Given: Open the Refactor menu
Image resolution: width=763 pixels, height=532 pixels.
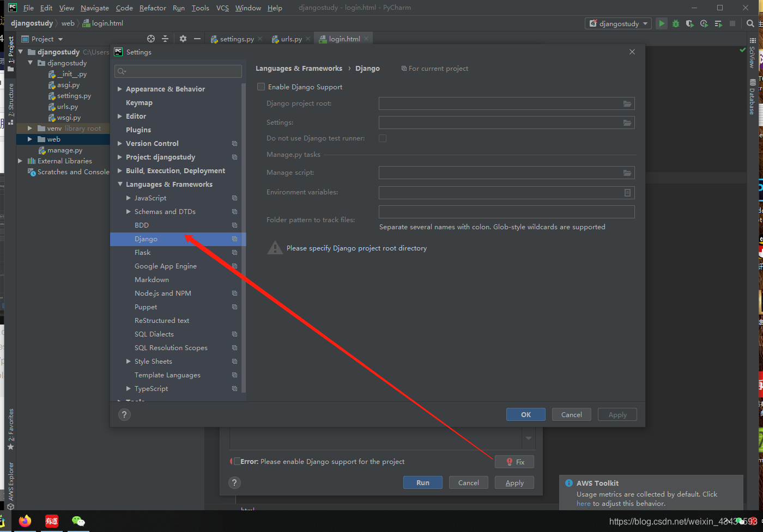Looking at the screenshot, I should tap(153, 8).
